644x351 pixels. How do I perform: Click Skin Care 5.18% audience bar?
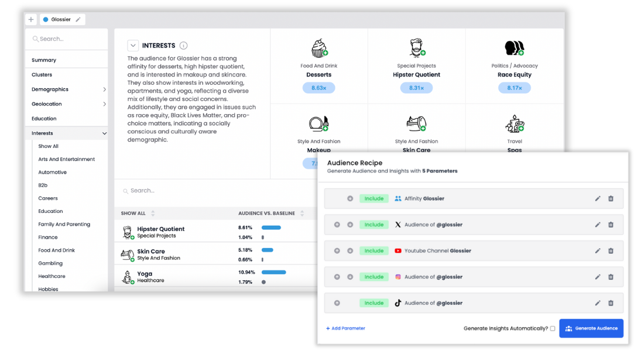point(268,250)
